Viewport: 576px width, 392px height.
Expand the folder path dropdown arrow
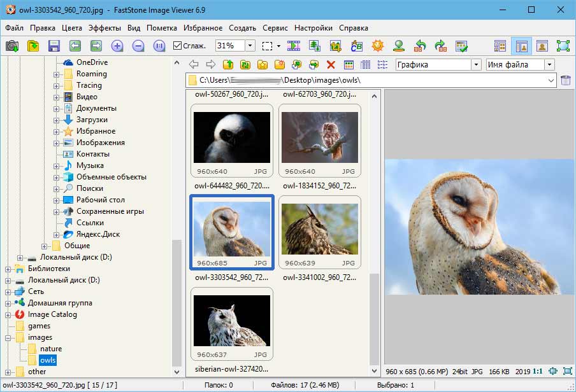552,80
